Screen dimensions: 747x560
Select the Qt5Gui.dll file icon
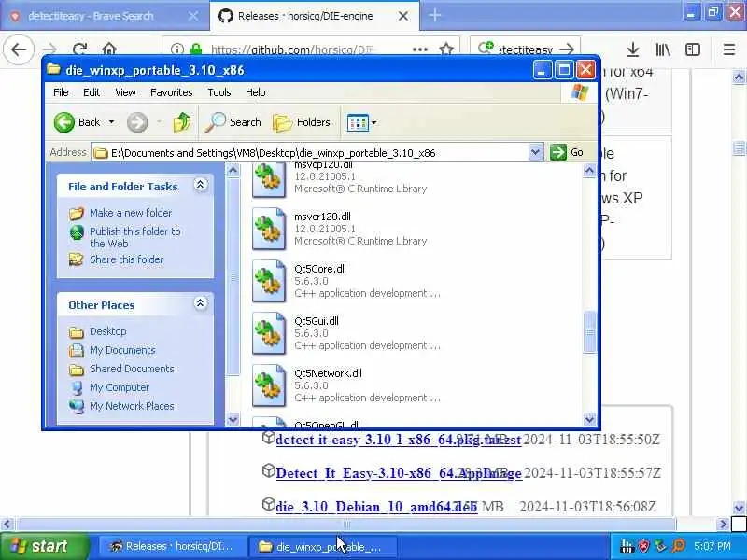(269, 334)
